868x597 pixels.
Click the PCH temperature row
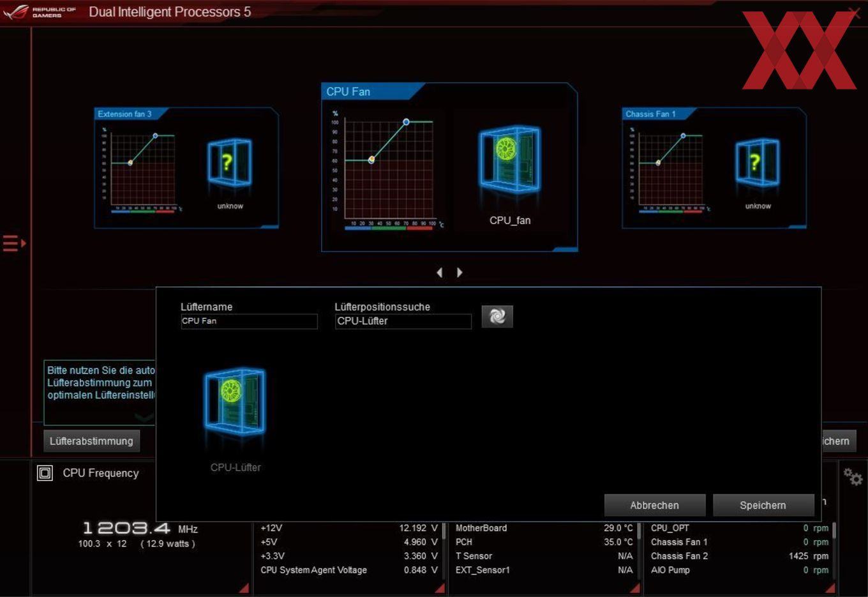click(544, 542)
